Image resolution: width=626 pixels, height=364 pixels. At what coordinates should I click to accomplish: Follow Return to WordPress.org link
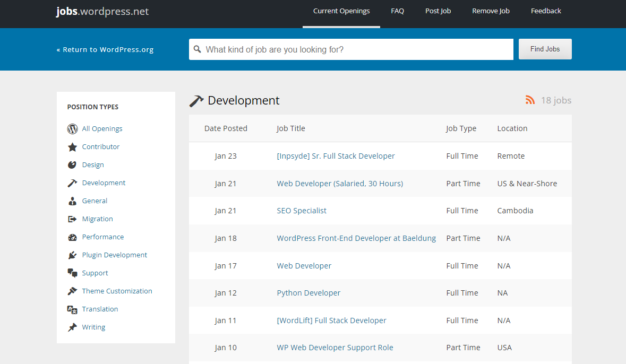105,49
